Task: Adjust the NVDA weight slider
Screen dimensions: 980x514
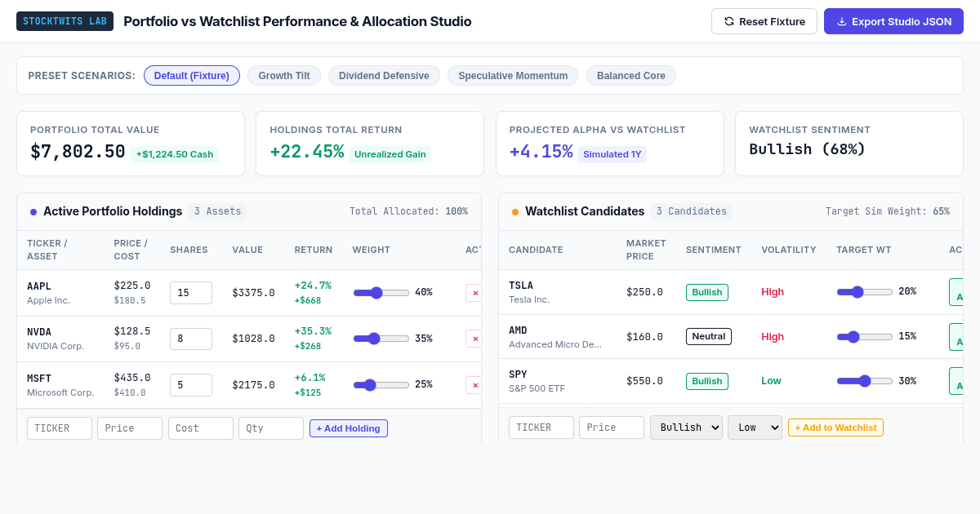Action: click(x=381, y=339)
